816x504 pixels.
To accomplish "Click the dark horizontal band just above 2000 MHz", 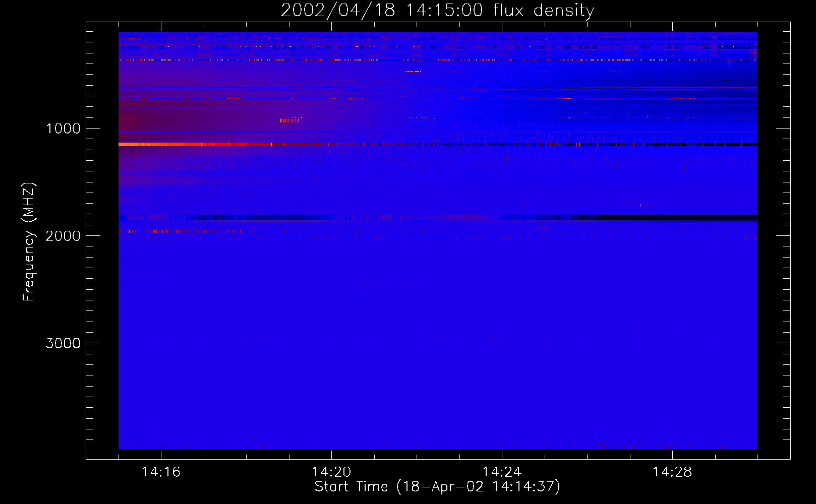I will click(438, 218).
